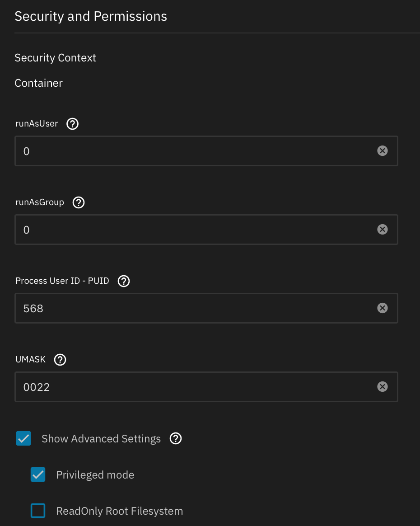Focus the runAsGroup input field
The height and width of the screenshot is (526, 420).
(206, 230)
